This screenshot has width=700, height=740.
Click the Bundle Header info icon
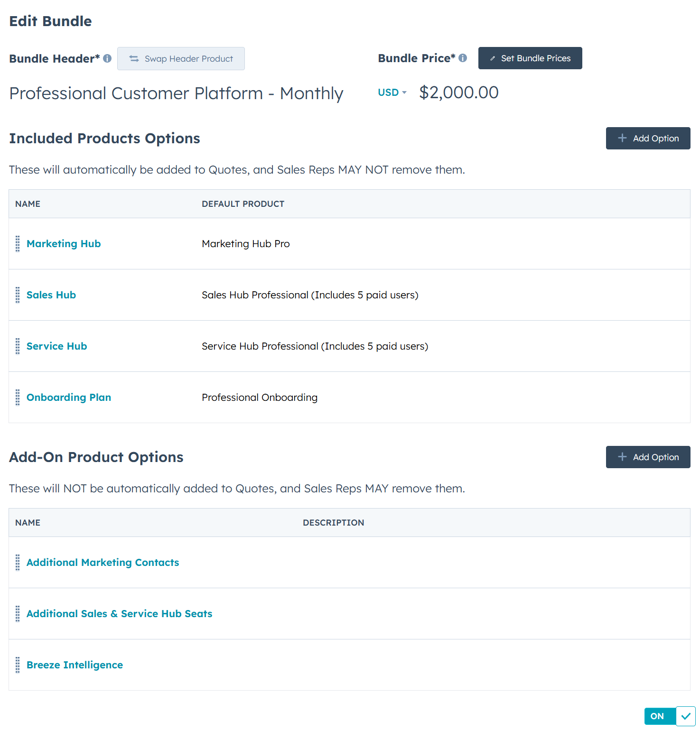coord(107,58)
